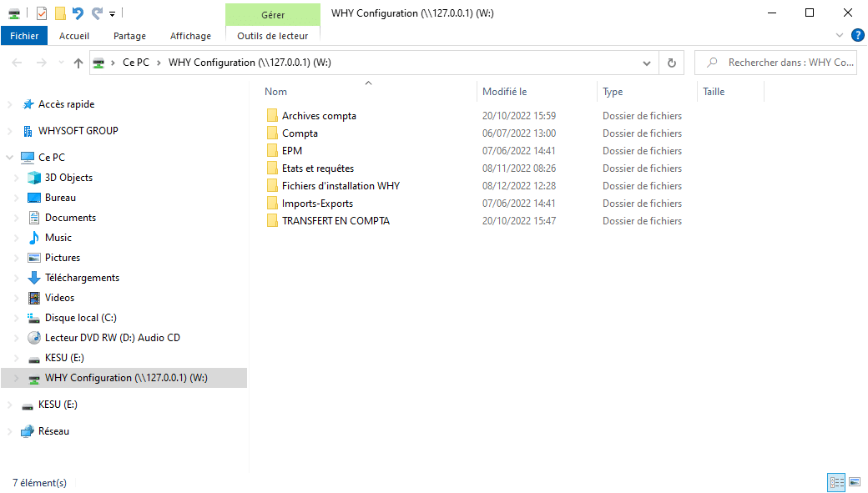Expand the Accès rapide node

[9, 104]
